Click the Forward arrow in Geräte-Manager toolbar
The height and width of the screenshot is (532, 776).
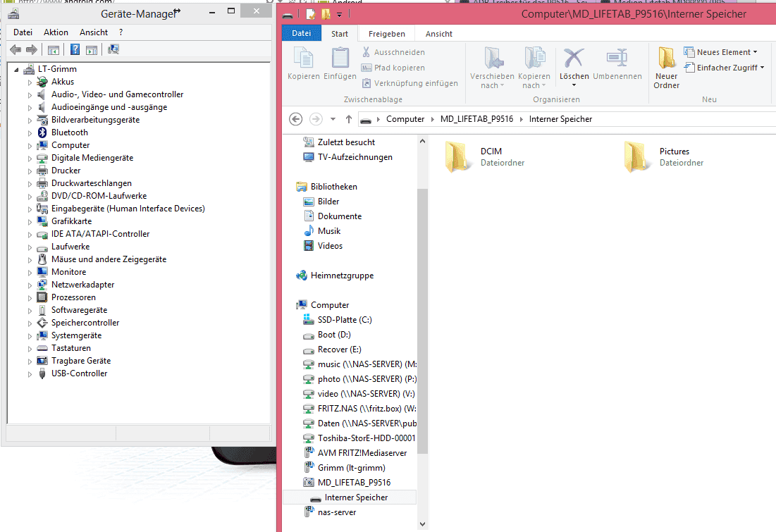(32, 49)
